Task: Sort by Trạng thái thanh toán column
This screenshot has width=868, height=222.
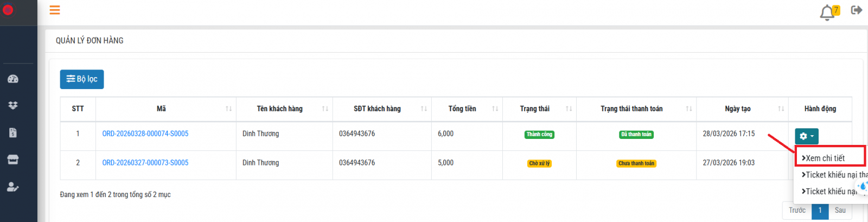Action: pyautogui.click(x=636, y=109)
